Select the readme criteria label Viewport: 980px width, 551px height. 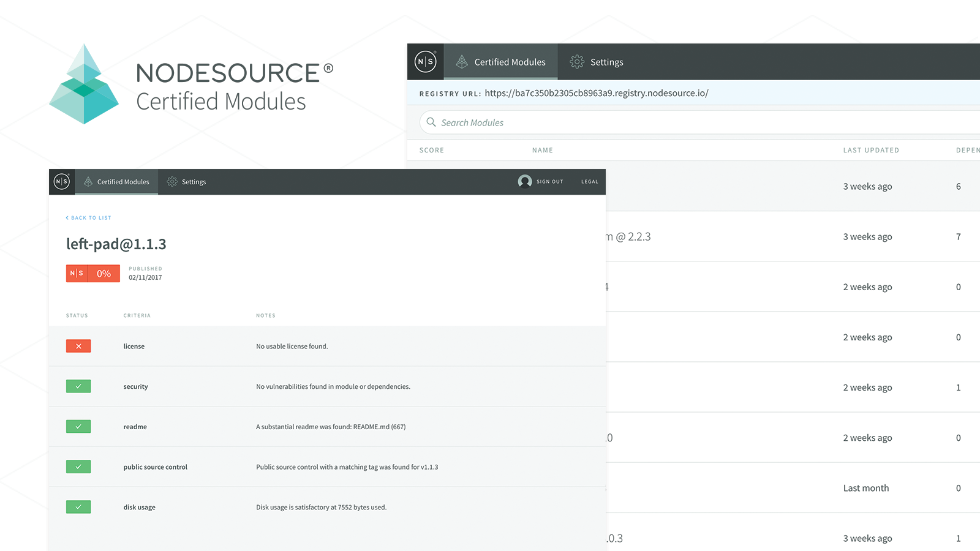(135, 427)
